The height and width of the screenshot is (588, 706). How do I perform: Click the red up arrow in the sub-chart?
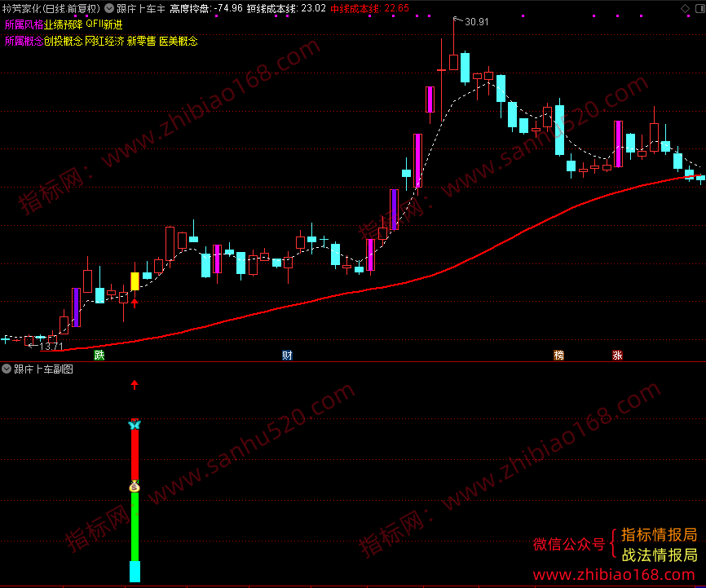pos(135,384)
